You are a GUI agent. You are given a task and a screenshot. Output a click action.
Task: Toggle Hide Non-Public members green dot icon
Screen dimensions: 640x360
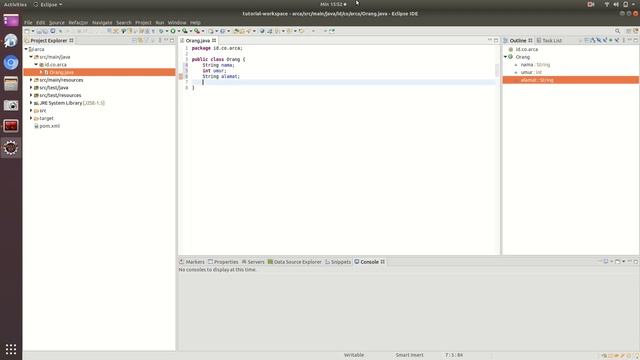pos(611,40)
